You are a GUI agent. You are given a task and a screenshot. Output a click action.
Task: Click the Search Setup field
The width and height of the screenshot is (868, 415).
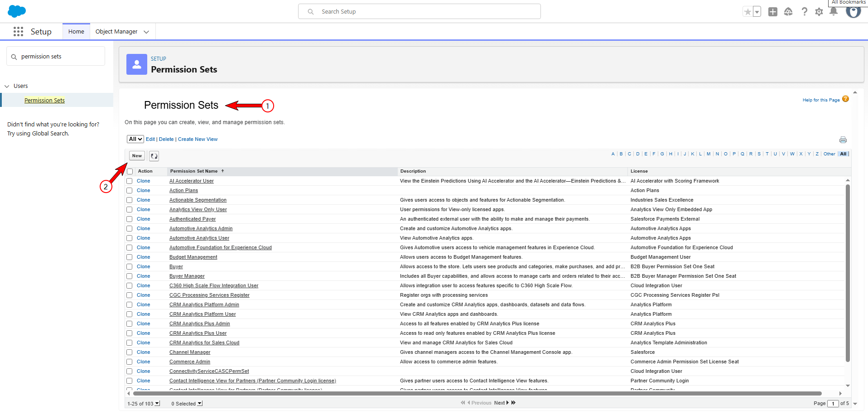click(419, 12)
